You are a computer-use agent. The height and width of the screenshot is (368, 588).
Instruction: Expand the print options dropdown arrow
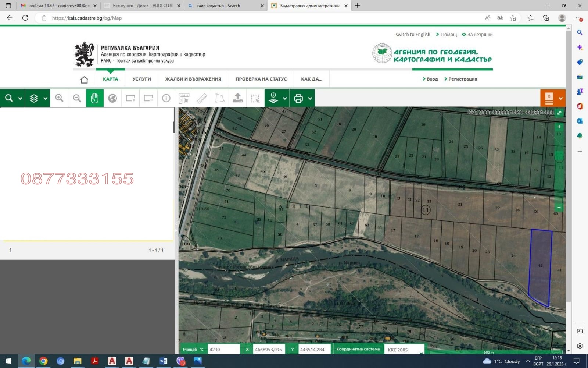tap(310, 99)
